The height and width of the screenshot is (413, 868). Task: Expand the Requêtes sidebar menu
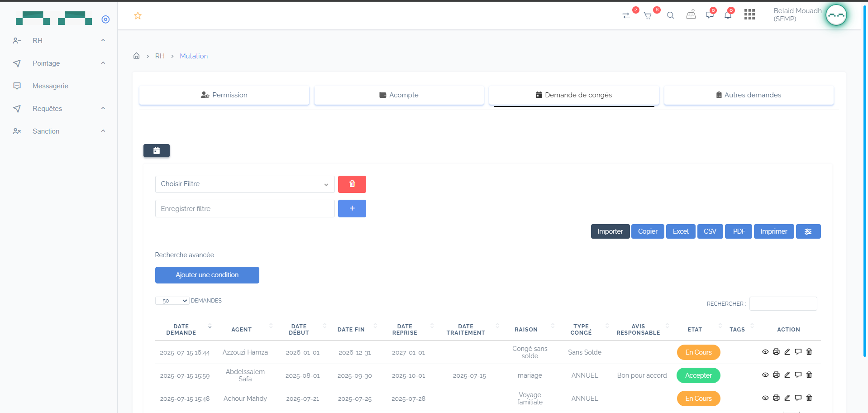pos(59,109)
